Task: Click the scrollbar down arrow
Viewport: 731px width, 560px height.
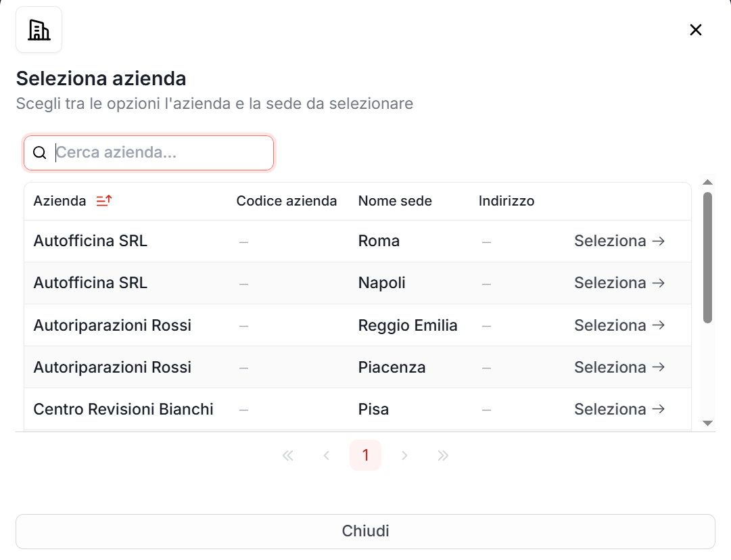Action: coord(708,423)
